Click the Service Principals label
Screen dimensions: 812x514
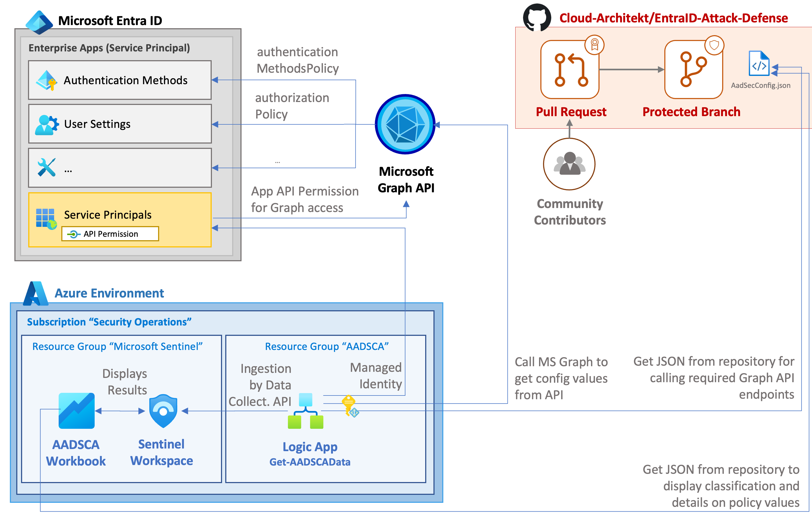[108, 215]
